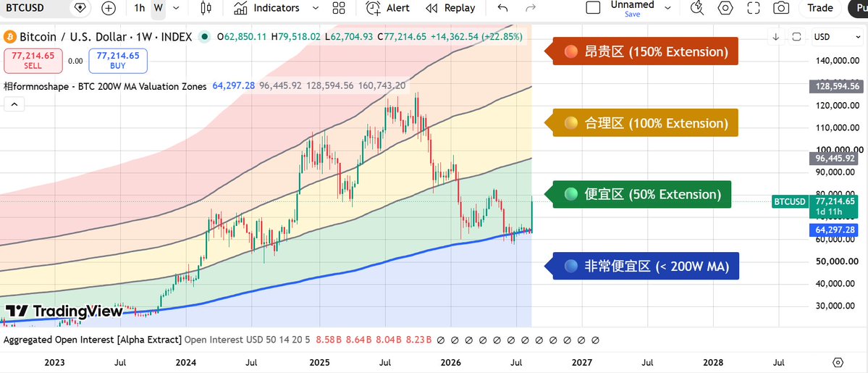Click the green market status dot
868x373 pixels.
[x=205, y=37]
